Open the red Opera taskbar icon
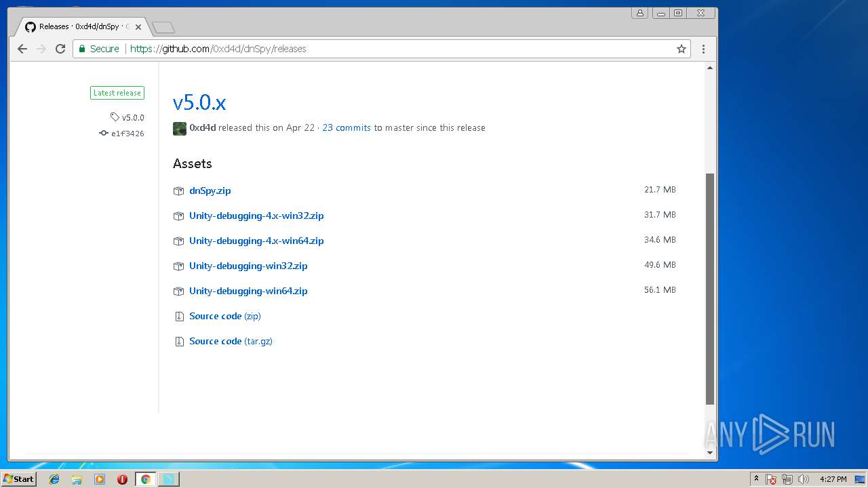Viewport: 868px width, 488px height. click(x=122, y=479)
